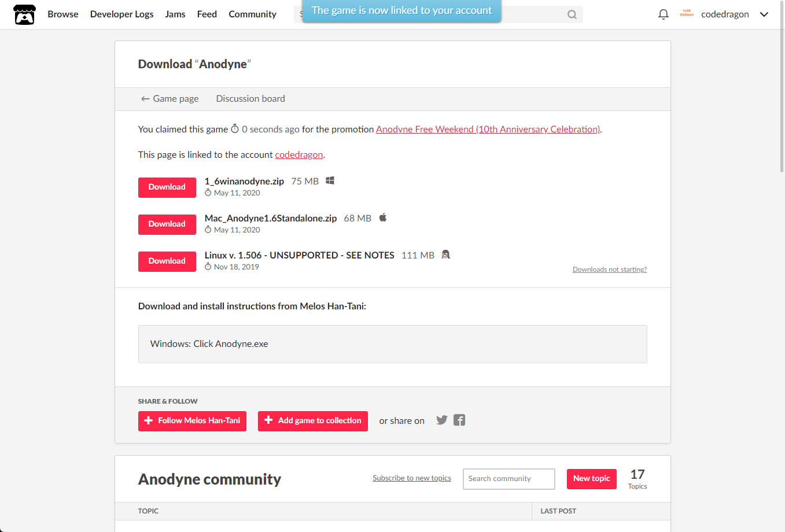
Task: Focus the Search community field
Action: (509, 479)
